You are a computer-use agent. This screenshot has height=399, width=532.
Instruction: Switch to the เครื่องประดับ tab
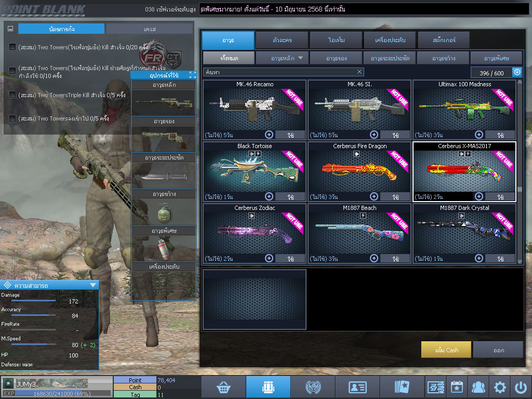(x=390, y=40)
